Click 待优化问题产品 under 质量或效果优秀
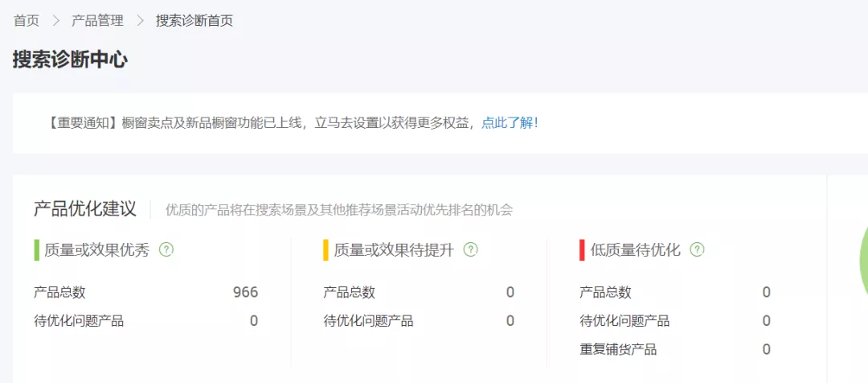 point(79,321)
